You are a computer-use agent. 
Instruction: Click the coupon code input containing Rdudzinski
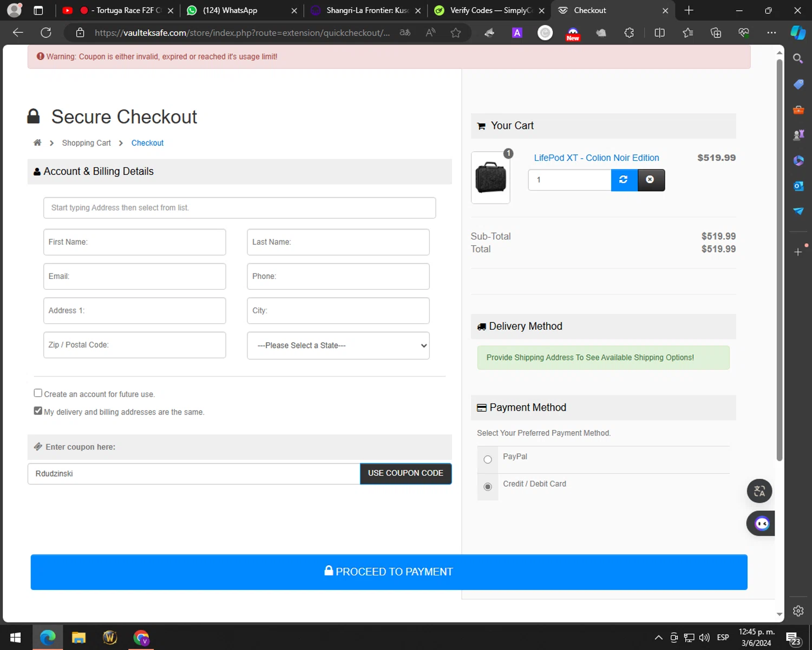(194, 474)
